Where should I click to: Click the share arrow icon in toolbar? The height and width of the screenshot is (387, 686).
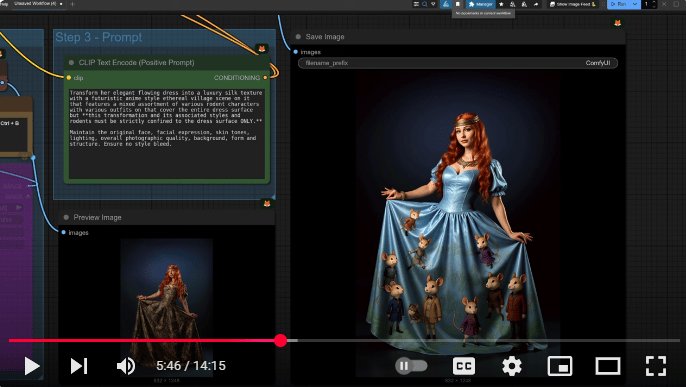(536, 4)
